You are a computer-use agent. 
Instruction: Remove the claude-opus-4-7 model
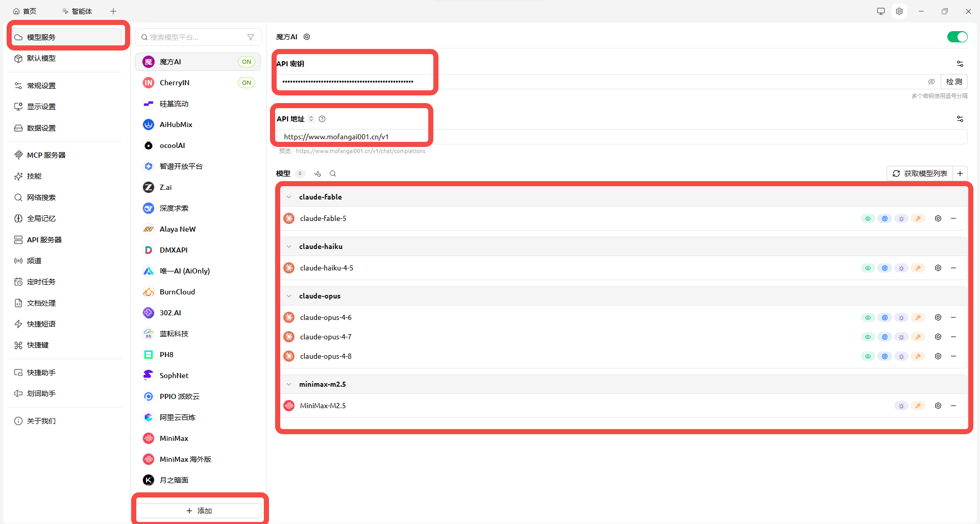(953, 337)
